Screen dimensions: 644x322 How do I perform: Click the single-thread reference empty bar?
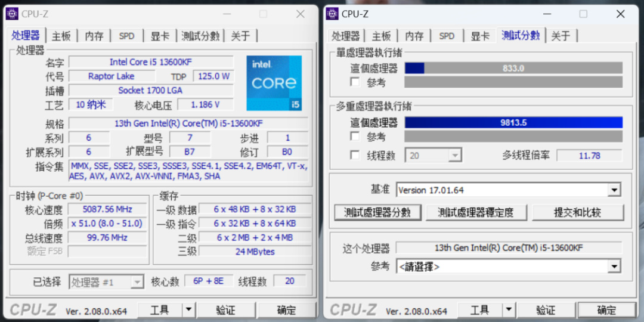[x=513, y=82]
